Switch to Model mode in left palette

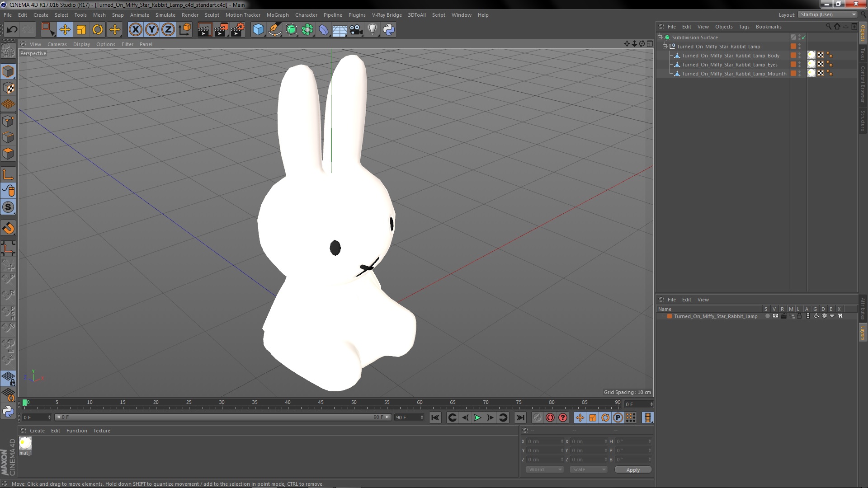(8, 72)
